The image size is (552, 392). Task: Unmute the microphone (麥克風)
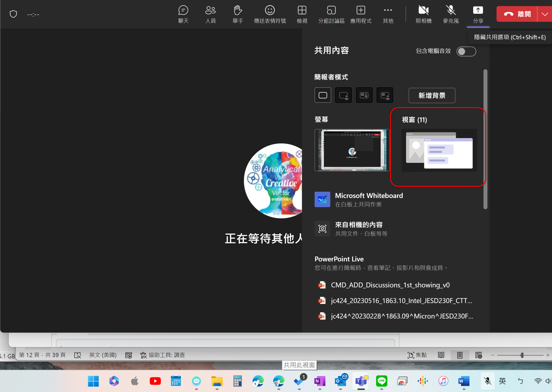pos(451,14)
